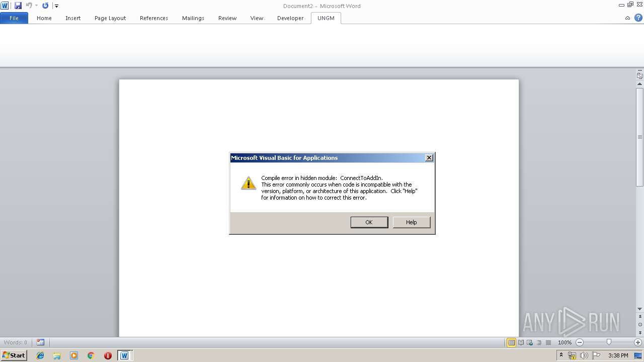Switch to the Insert tab
This screenshot has width=644, height=362.
pos(73,18)
